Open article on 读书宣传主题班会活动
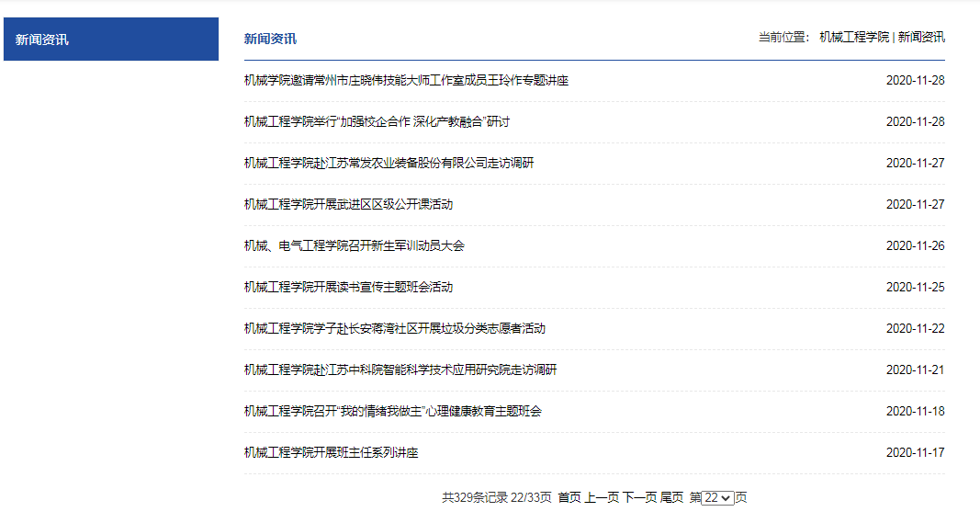 tap(348, 288)
